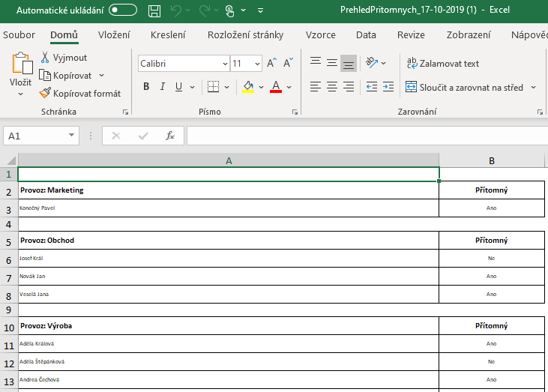Open the font color dropdown arrow

click(289, 87)
